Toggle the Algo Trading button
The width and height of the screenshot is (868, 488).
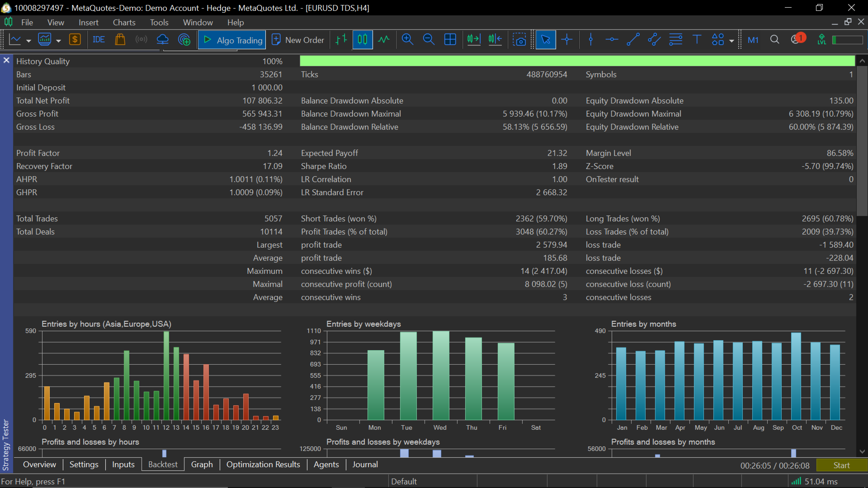[232, 40]
